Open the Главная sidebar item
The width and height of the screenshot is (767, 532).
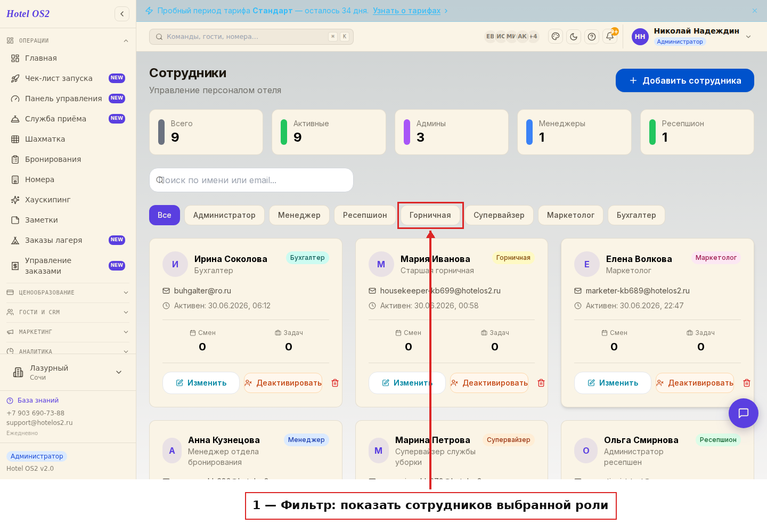(68, 58)
